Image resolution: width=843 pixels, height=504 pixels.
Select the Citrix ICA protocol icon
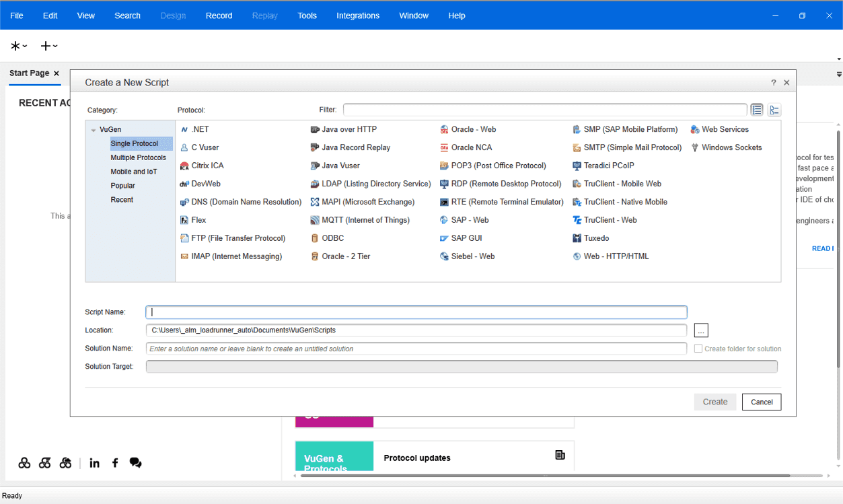coord(185,166)
